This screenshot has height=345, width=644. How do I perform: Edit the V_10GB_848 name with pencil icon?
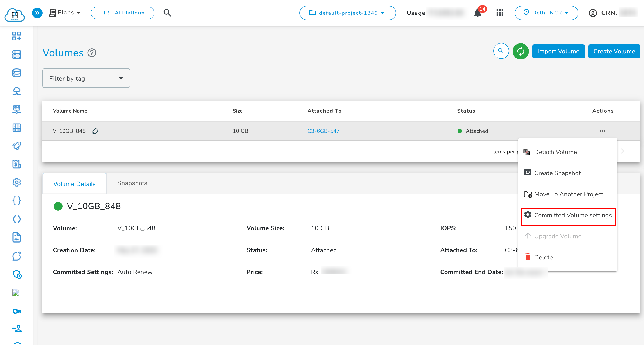(x=95, y=131)
